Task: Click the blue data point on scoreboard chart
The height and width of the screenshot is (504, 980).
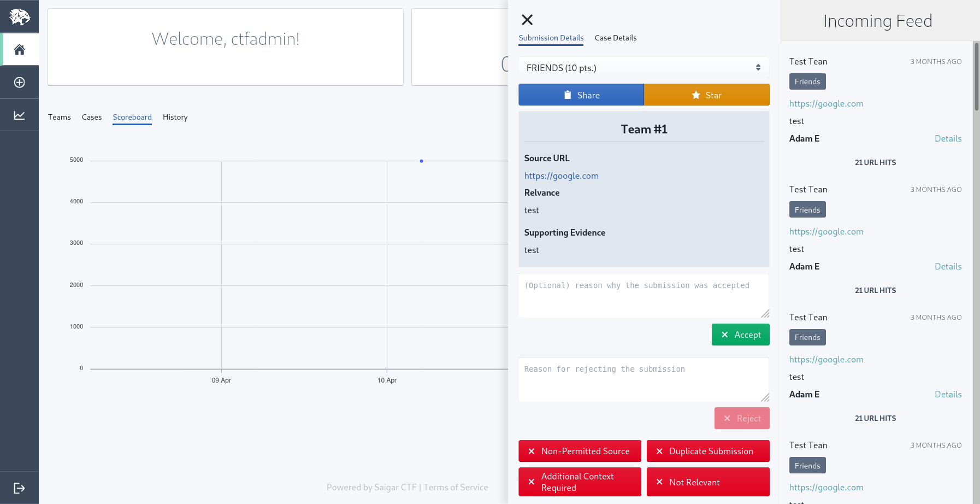Action: 421,161
